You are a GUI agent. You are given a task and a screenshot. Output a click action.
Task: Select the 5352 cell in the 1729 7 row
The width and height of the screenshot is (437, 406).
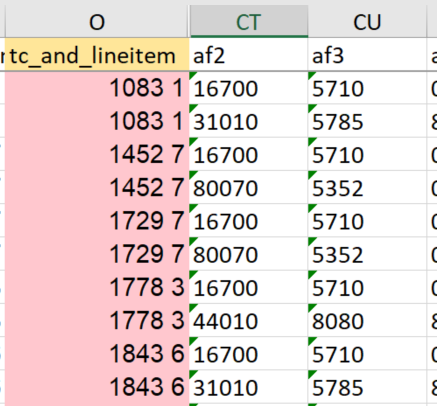tap(367, 254)
